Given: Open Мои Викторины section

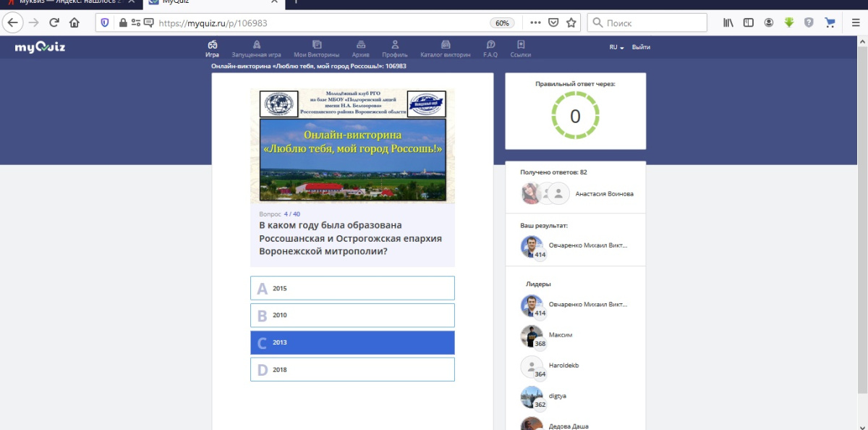Looking at the screenshot, I should click(317, 49).
